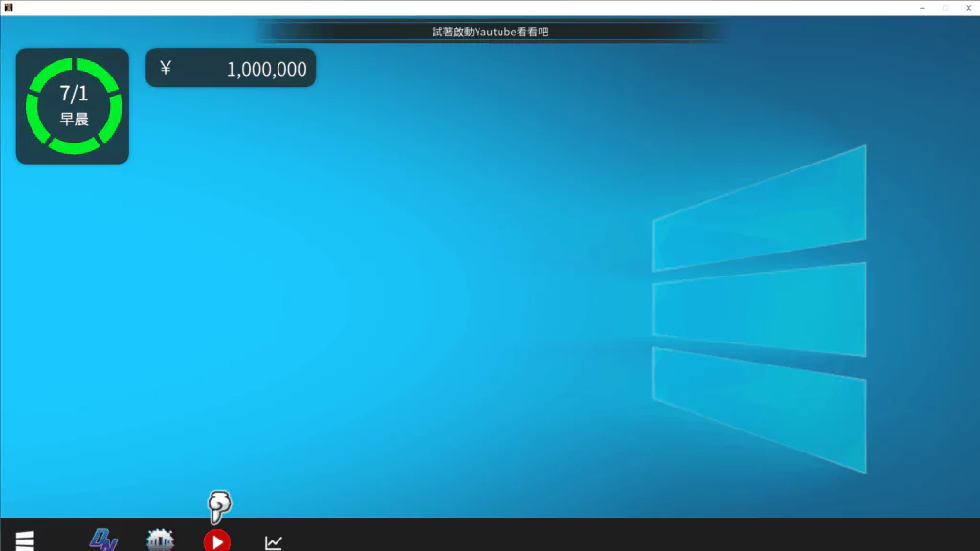Open the white gear-shaped taskbar app
Screen dimensions: 980x551
[x=160, y=540]
